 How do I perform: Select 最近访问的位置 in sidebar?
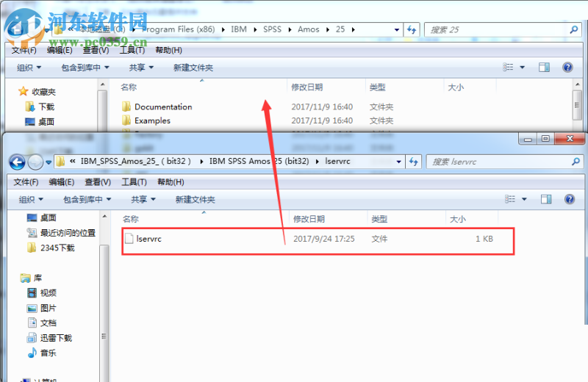point(61,233)
